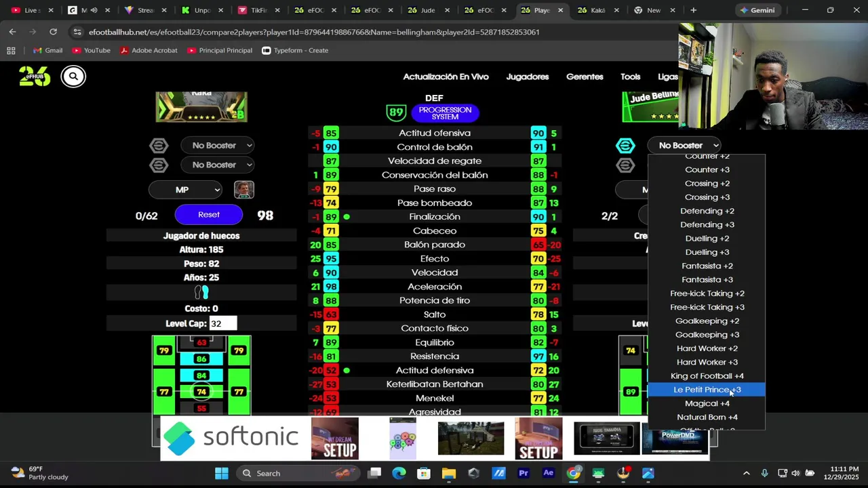Click Kaká's upper booster hexagon icon
Screen dimensions: 868x488
point(159,146)
